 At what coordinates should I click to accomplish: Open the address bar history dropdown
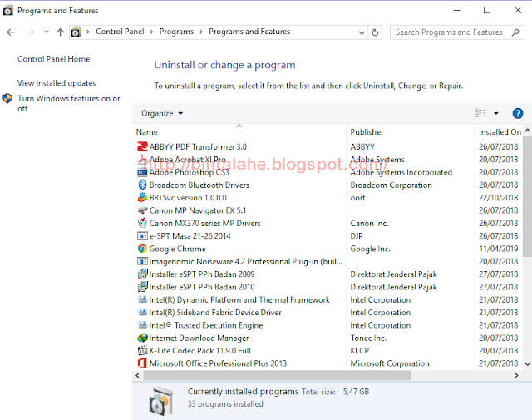click(x=362, y=32)
